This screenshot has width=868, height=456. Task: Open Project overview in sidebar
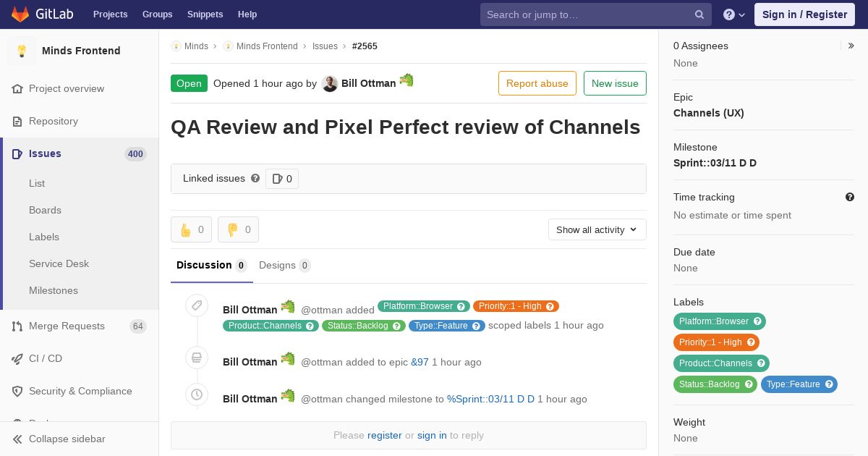click(67, 88)
